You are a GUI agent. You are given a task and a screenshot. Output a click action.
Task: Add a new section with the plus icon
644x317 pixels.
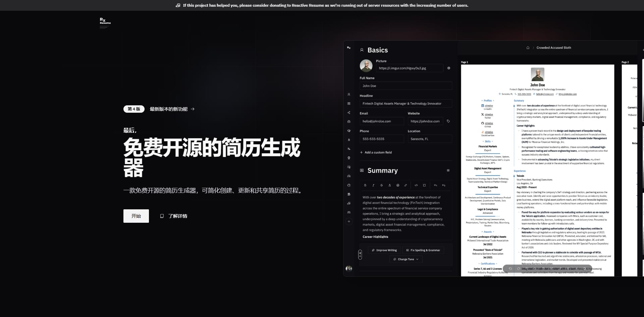(349, 221)
